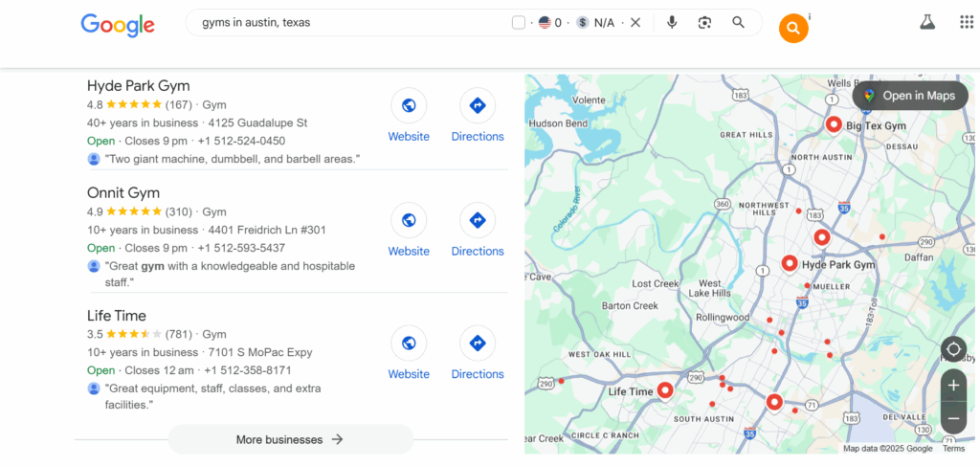
Task: Clear the search query with the X icon
Action: click(635, 23)
